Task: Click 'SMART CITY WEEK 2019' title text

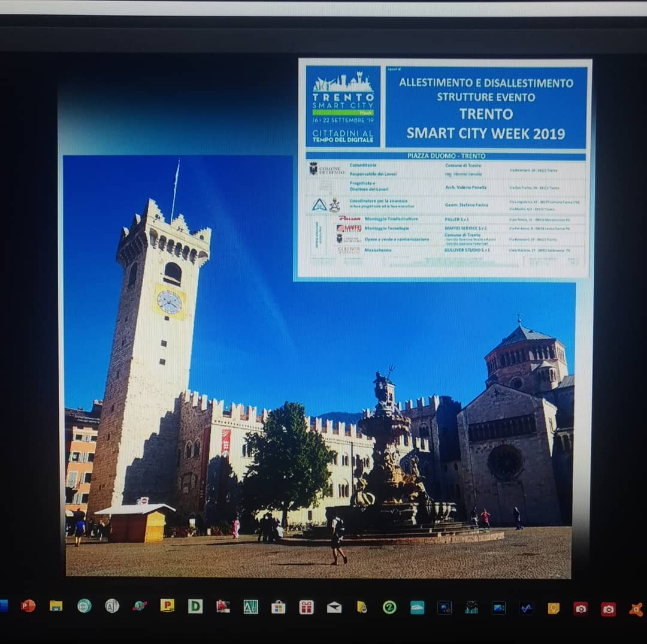Action: (486, 133)
